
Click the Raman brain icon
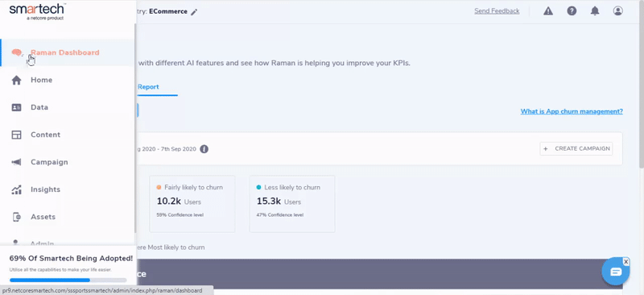[16, 52]
